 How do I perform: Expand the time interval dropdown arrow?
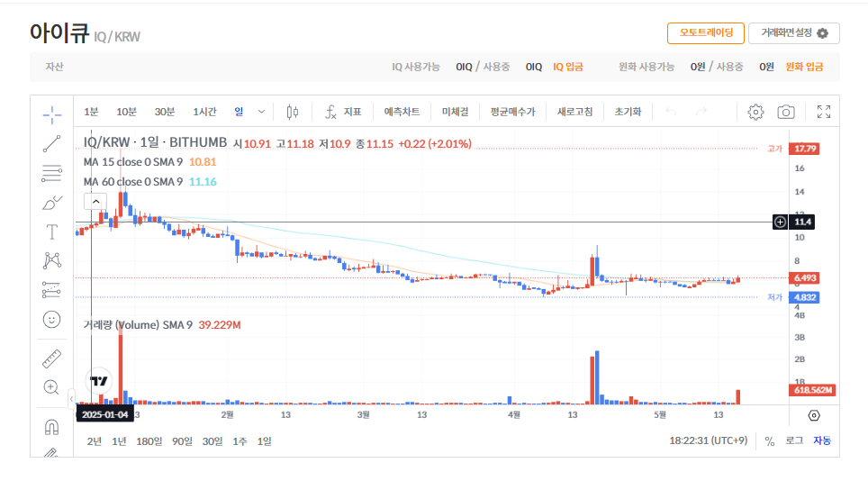tap(261, 112)
